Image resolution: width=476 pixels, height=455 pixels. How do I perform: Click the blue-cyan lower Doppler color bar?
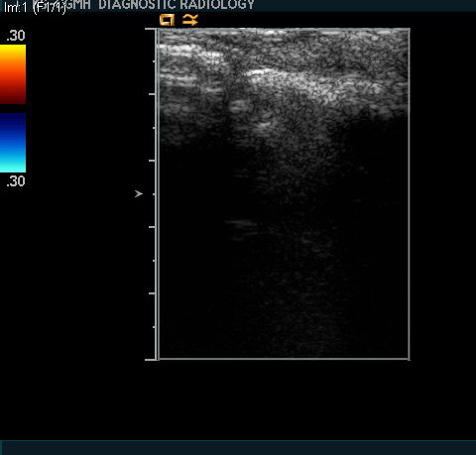(x=13, y=143)
